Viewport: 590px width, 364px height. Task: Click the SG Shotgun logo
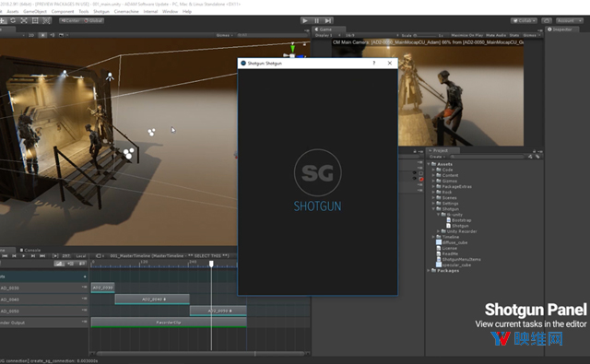coord(317,172)
